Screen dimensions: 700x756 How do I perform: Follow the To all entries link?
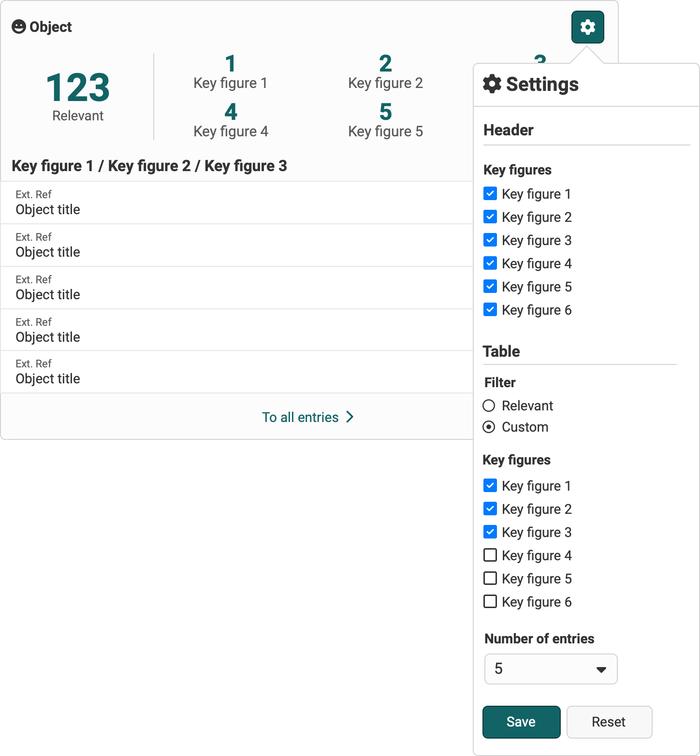tap(301, 417)
